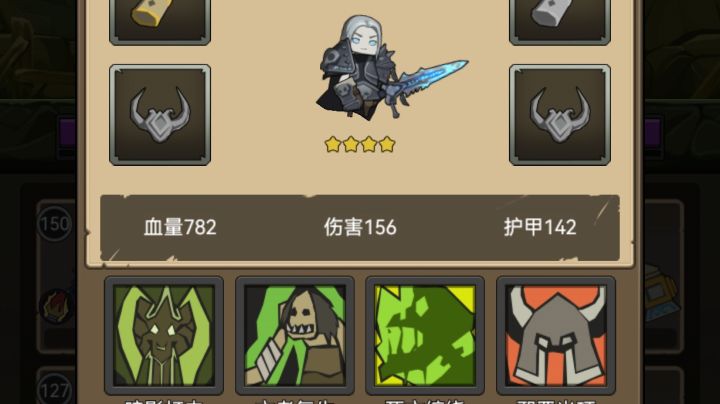The image size is (720, 404).
Task: Select the green horned demon skill icon
Action: (164, 336)
